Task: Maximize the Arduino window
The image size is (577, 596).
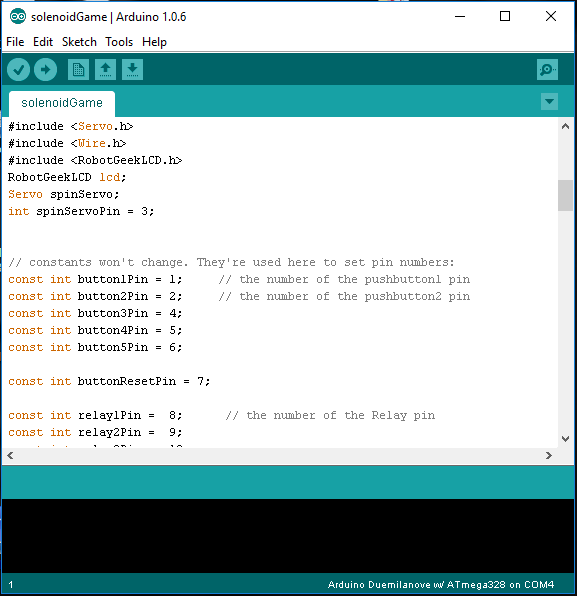Action: (x=505, y=16)
